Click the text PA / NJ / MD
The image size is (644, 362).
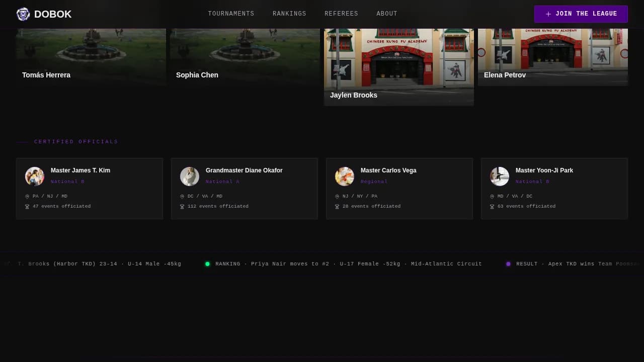[x=50, y=196]
